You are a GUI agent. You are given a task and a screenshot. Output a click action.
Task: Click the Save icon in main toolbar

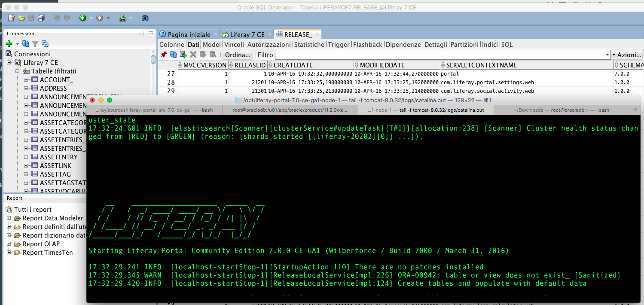(x=31, y=18)
